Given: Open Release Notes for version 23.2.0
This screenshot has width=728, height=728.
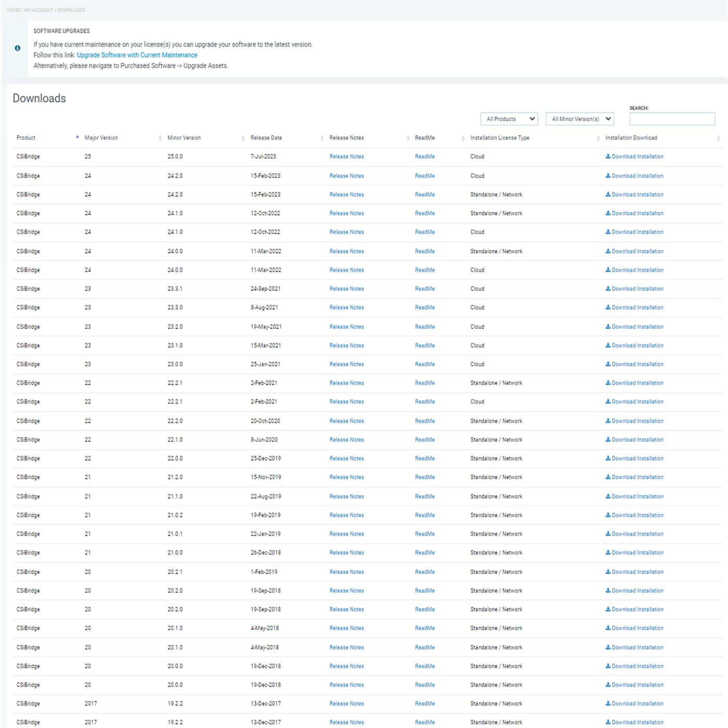Looking at the screenshot, I should tap(347, 326).
